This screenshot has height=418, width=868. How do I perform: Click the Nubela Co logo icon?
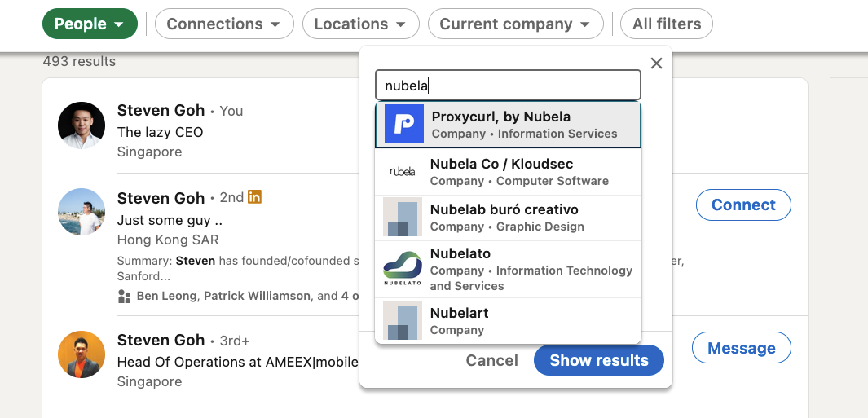(403, 172)
